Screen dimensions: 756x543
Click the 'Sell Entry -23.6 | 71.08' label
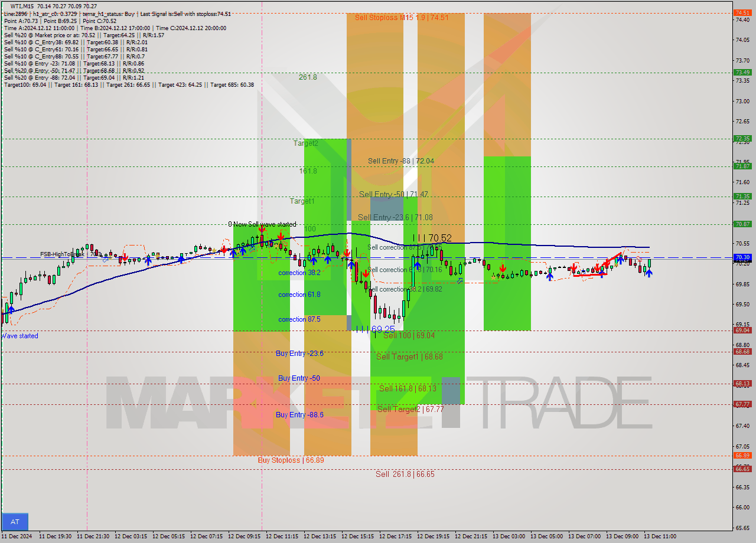pos(395,217)
